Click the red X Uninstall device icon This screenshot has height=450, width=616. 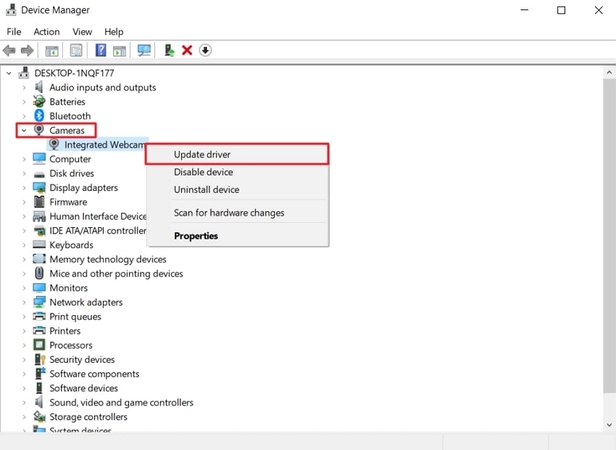[x=187, y=50]
